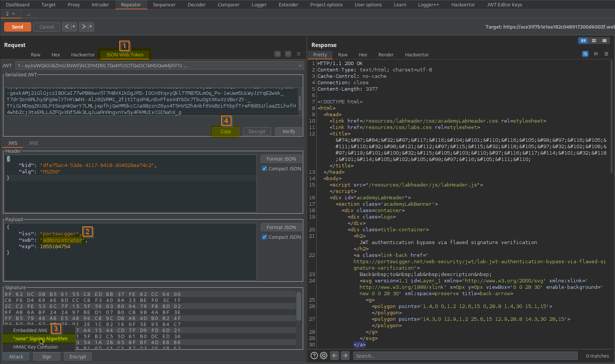Open request panel options menu icon
Viewport: 615px width, 364px height.
[299, 54]
